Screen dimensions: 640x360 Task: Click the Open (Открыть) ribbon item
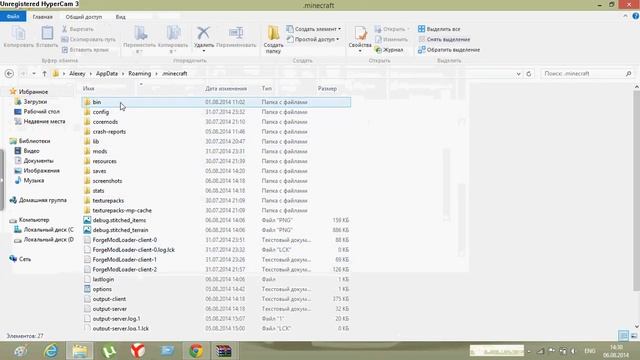coord(391,29)
